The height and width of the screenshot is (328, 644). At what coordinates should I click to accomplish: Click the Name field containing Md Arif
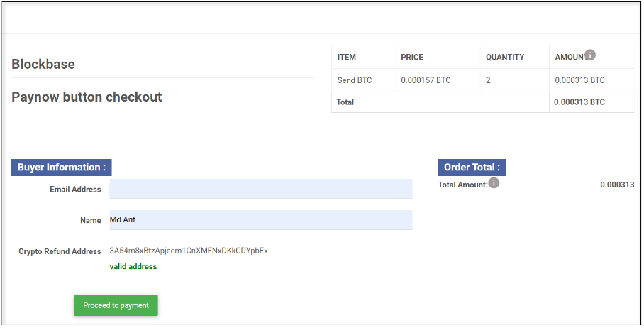[260, 220]
